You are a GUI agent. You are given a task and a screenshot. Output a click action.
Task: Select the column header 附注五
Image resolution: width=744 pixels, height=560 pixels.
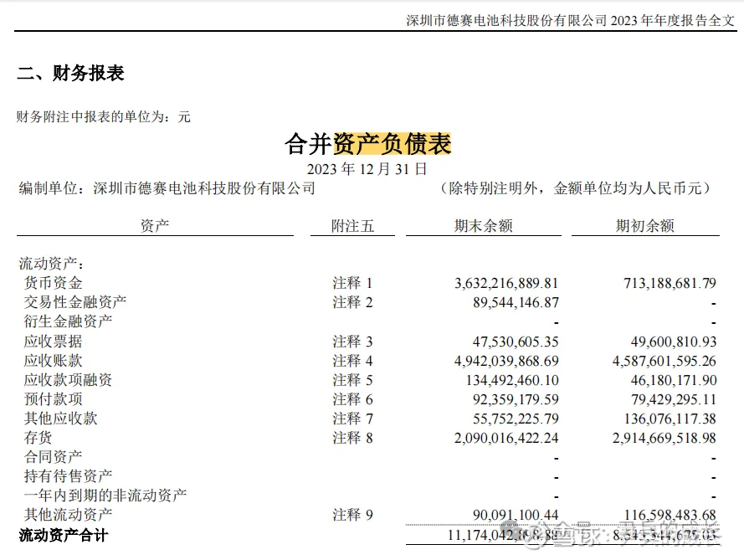[x=352, y=225]
